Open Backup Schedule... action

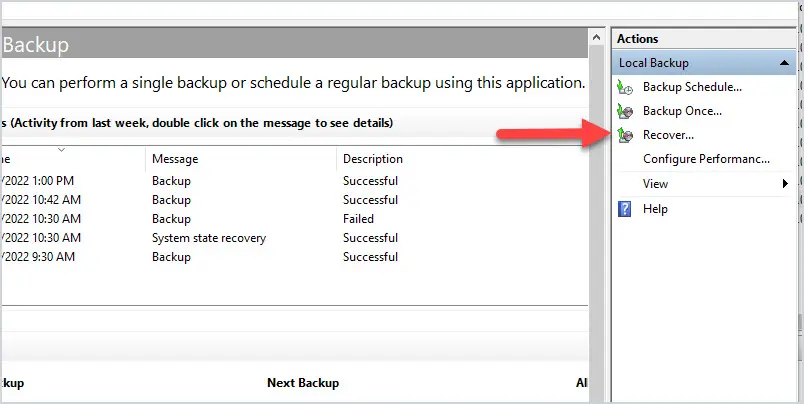pyautogui.click(x=692, y=87)
